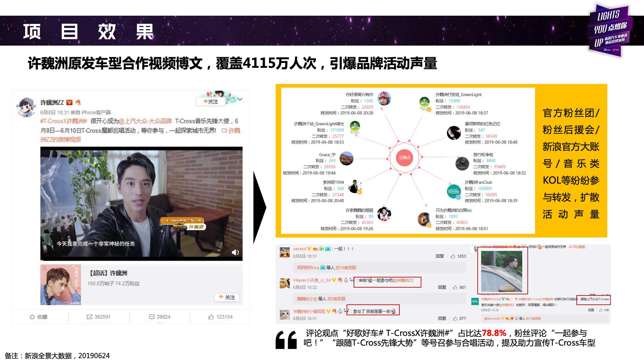Expand the 共19条回复 replies thread
The height and width of the screenshot is (362, 644).
(346, 268)
